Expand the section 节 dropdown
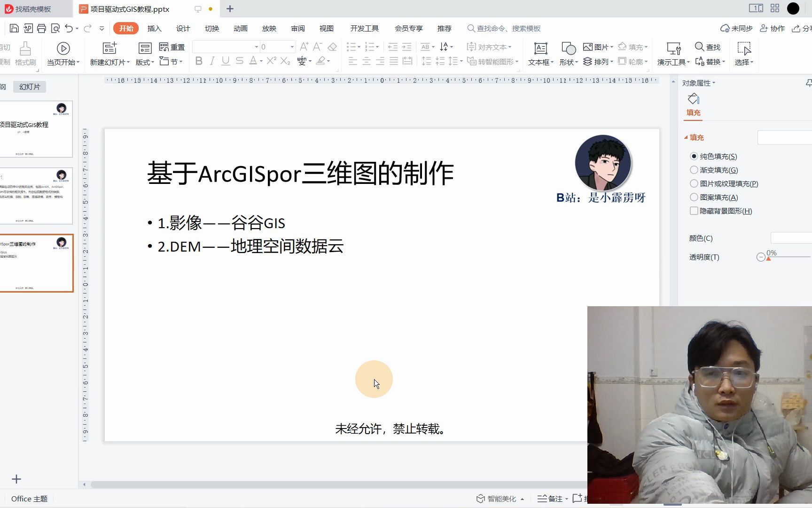812x508 pixels. 171,61
